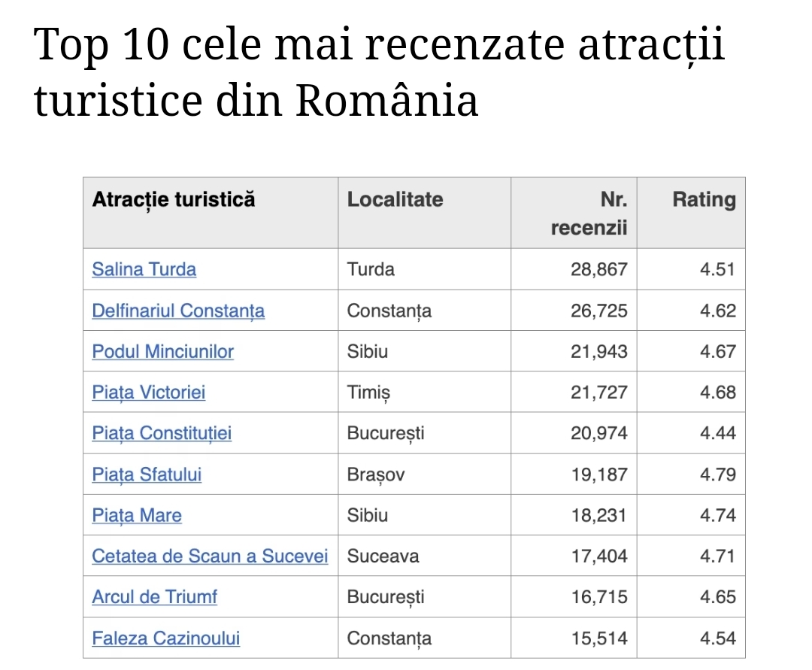Visit the Piața Sfatului link
Viewport: 812px width, 670px height.
tap(147, 474)
